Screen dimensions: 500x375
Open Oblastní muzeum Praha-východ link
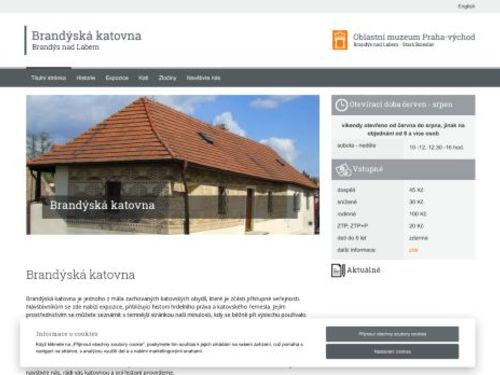point(414,37)
